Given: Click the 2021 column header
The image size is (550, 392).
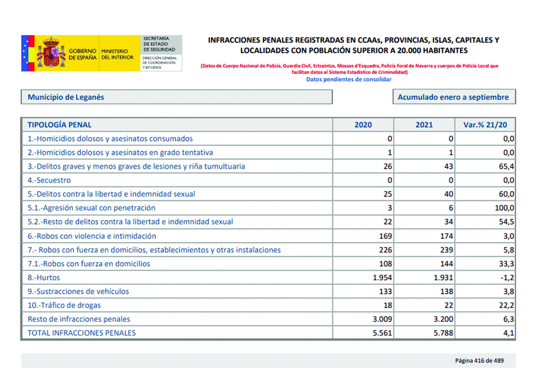Looking at the screenshot, I should coord(424,125).
